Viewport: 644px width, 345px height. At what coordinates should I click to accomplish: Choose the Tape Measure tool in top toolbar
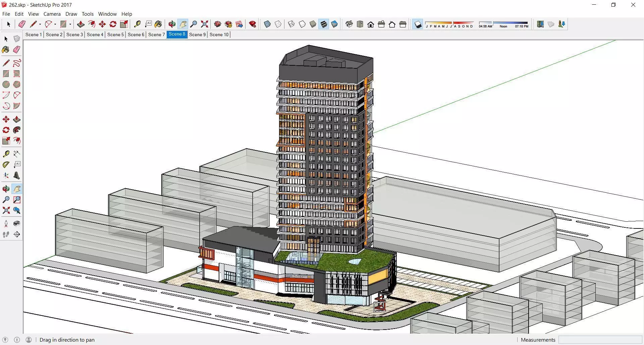[x=137, y=24]
